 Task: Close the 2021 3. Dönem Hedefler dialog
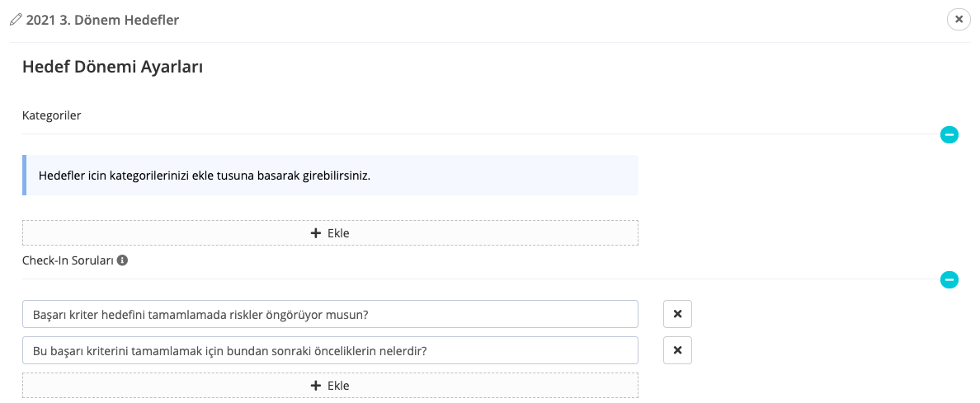click(959, 19)
